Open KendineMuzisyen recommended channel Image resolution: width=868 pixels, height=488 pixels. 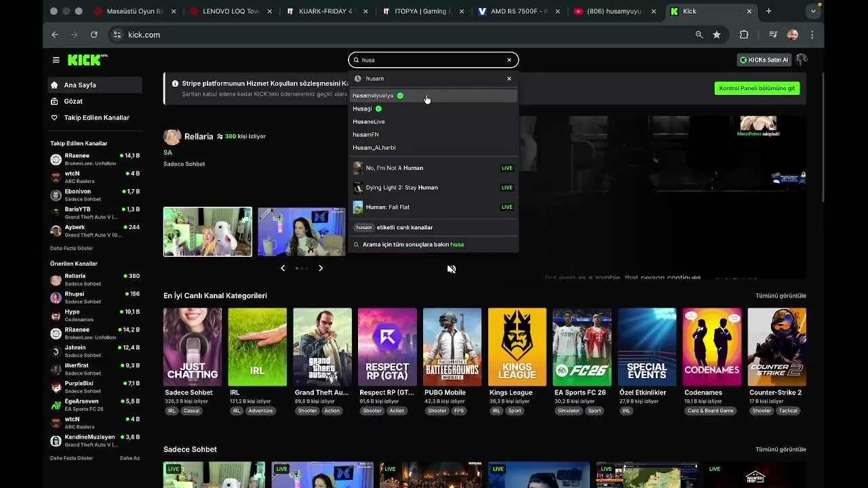[95, 441]
